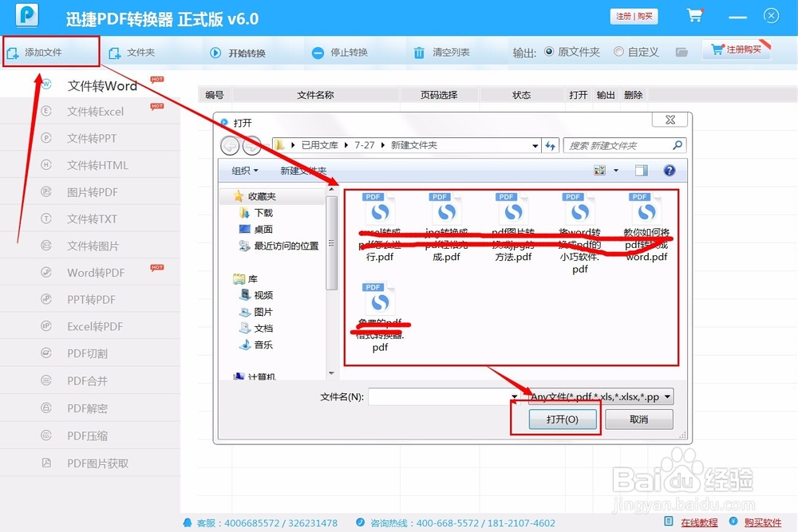Click the Excel转PDF sidebar icon
This screenshot has width=798, height=532.
[46, 326]
